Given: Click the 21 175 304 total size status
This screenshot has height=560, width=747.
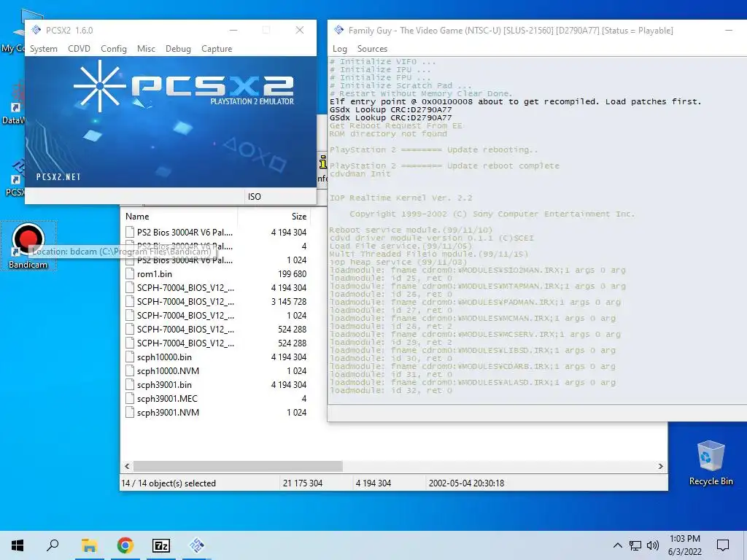Looking at the screenshot, I should (x=303, y=483).
